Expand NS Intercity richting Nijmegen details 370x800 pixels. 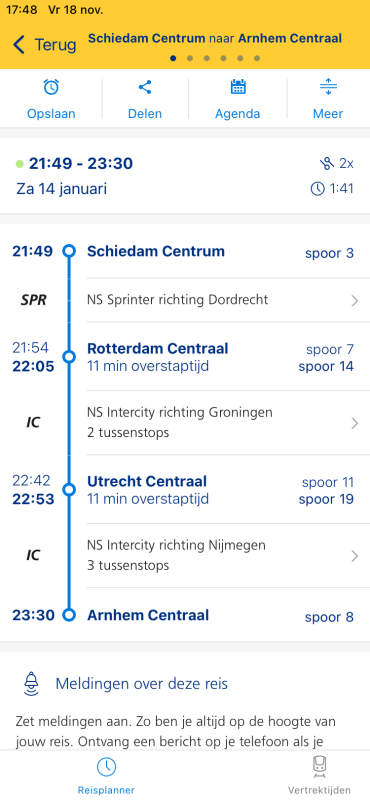coord(228,555)
